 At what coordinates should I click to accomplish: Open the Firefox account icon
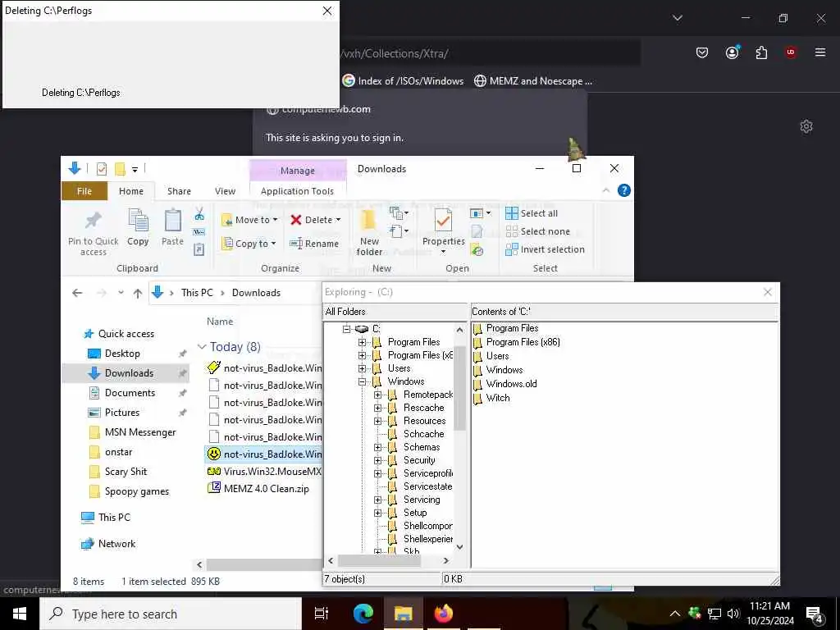[732, 52]
